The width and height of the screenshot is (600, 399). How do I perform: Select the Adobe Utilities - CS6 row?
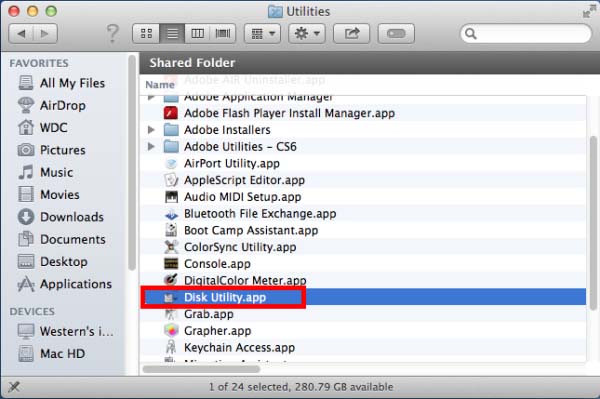pos(363,147)
